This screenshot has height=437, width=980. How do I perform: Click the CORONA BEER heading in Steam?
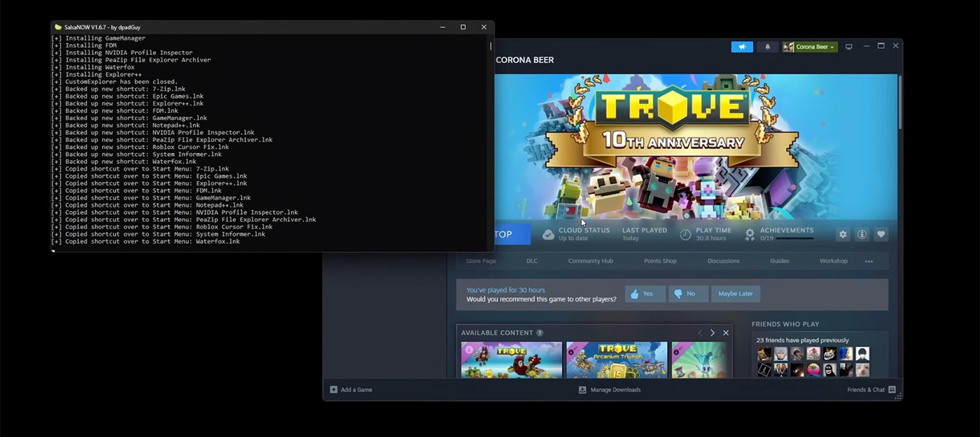524,60
